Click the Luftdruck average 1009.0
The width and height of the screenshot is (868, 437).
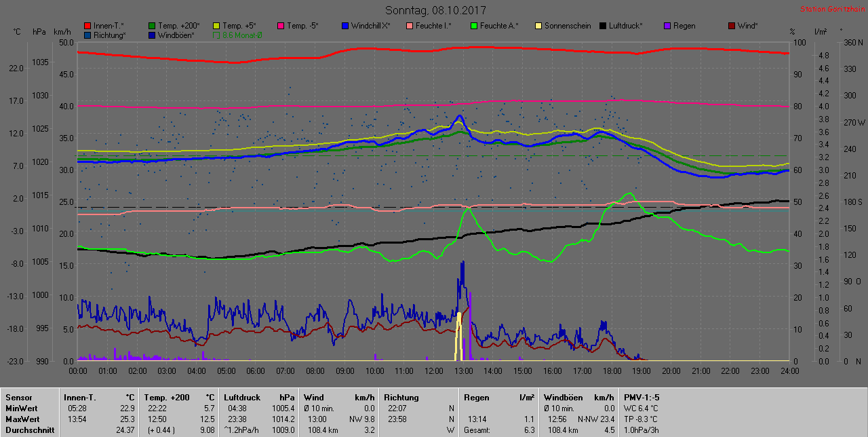coord(283,430)
